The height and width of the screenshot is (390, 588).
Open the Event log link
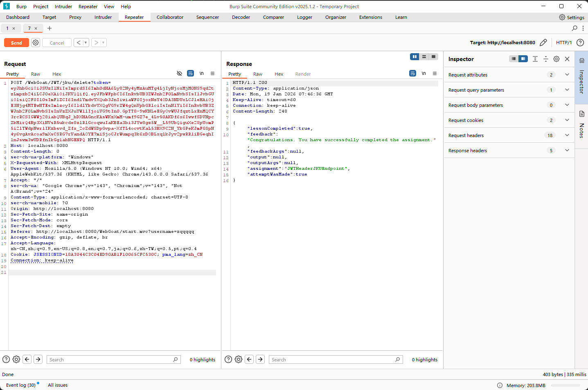20,385
